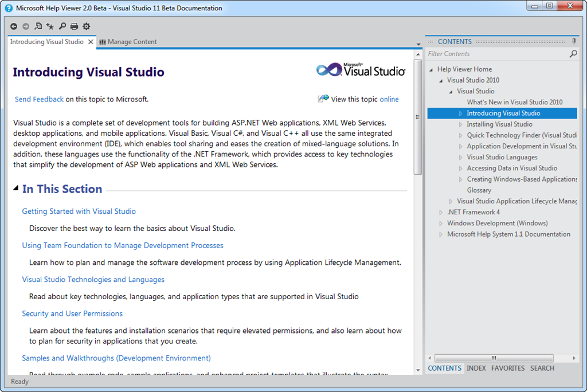Open Using Team Foundation to Manage link
The image size is (587, 392).
(x=123, y=245)
